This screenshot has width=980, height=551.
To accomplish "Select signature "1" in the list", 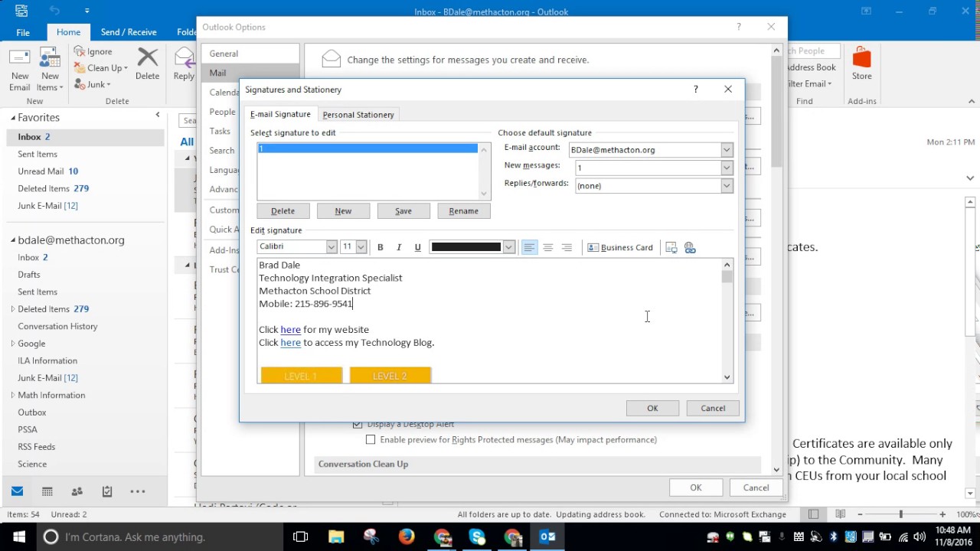I will coord(367,148).
